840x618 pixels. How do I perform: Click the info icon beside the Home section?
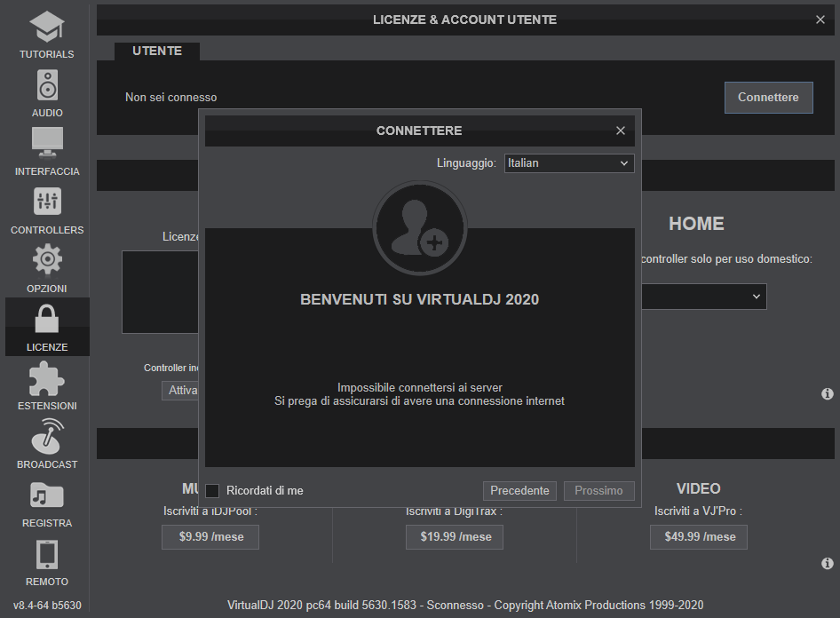(x=828, y=394)
